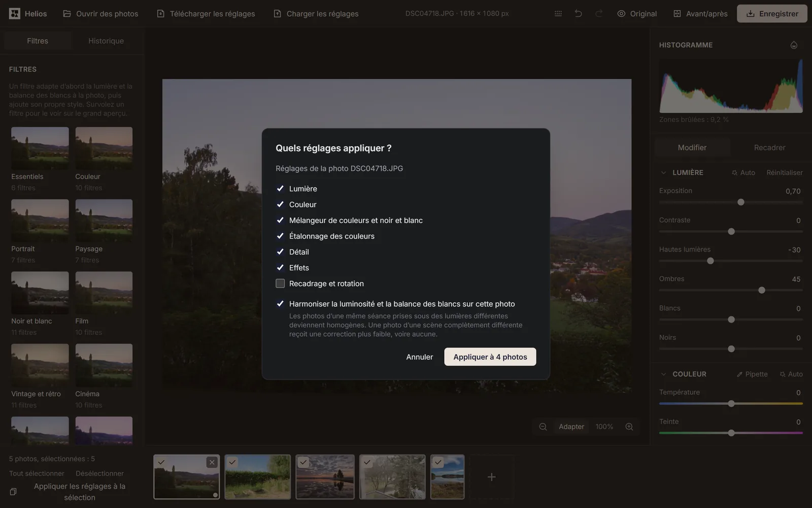Switch to the Filtres tab

tap(38, 41)
